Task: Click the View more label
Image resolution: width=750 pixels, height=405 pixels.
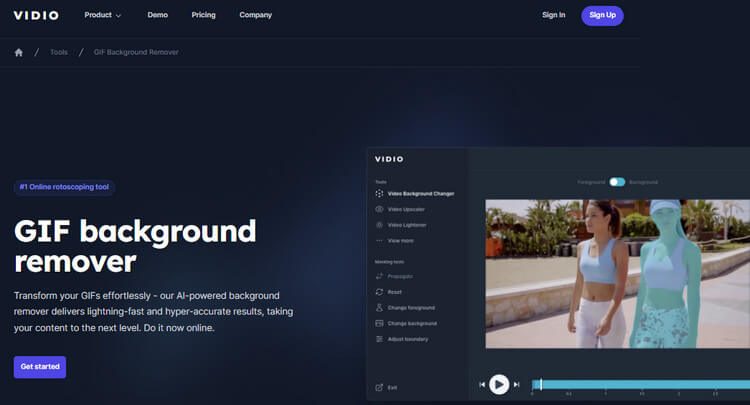Action: 401,241
